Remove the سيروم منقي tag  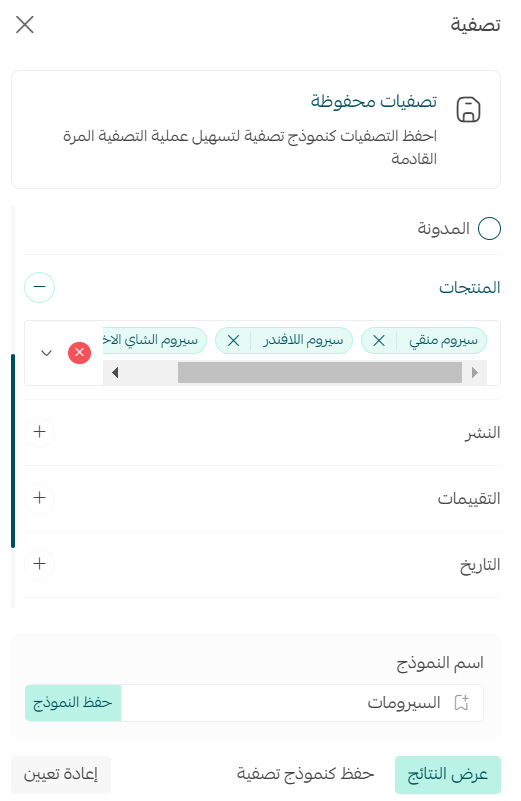(379, 341)
